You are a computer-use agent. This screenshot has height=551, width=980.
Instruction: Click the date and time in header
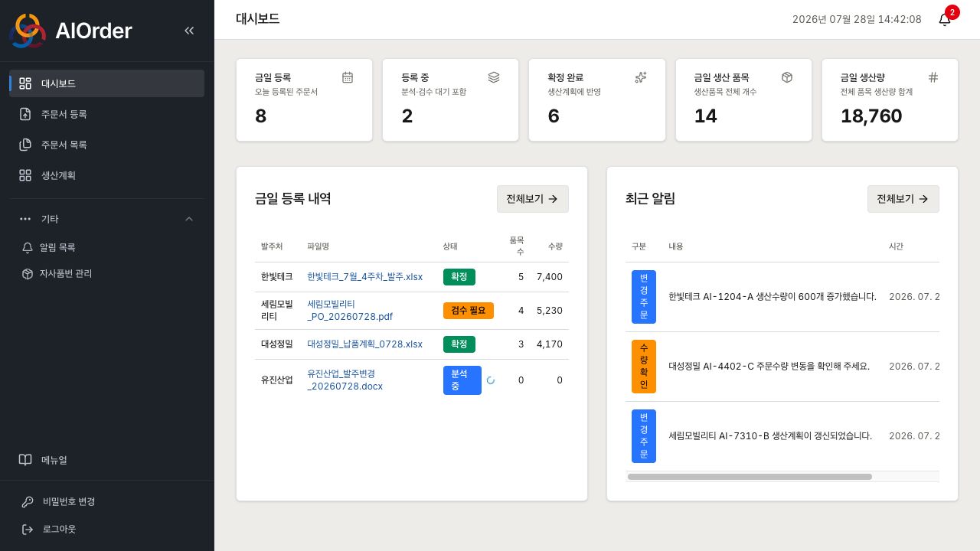(857, 20)
